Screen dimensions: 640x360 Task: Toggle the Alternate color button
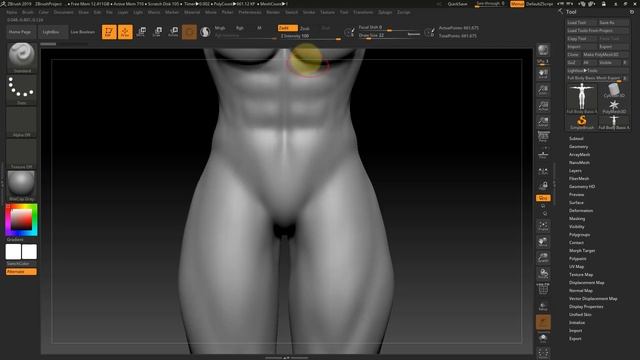click(x=21, y=272)
